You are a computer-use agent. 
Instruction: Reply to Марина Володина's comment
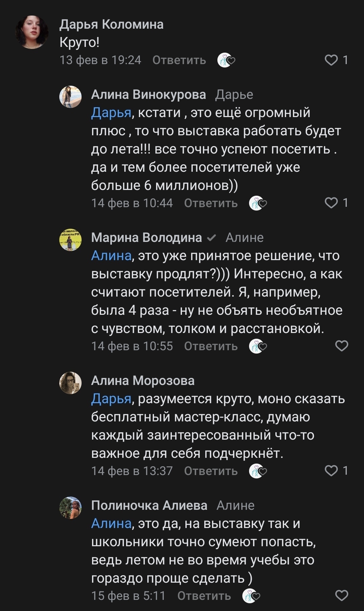click(211, 346)
